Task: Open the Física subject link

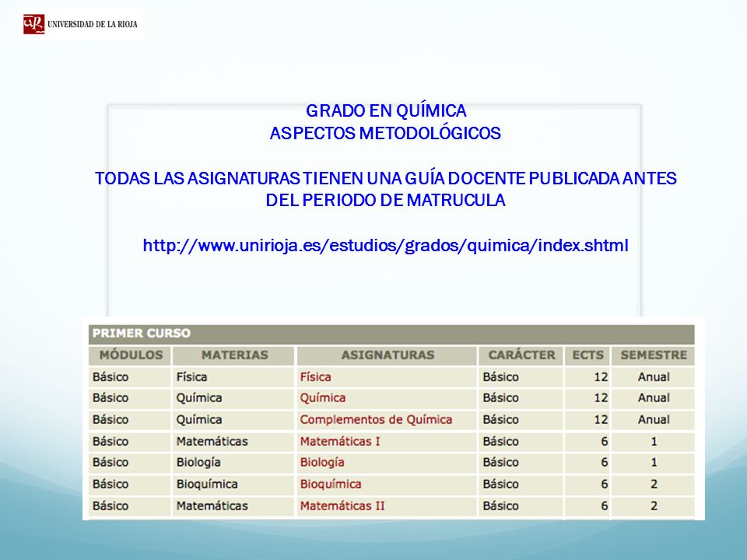Action: click(315, 376)
